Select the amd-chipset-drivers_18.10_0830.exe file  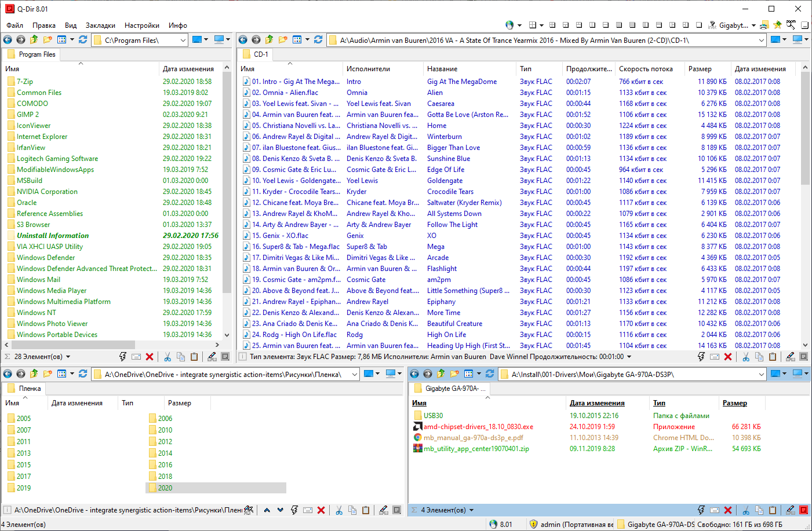tap(478, 427)
